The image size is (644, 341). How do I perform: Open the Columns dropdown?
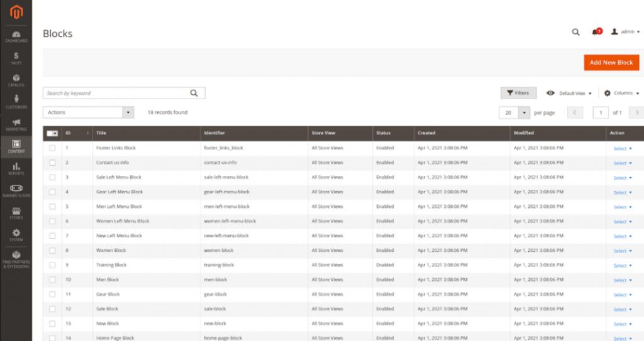pyautogui.click(x=621, y=93)
